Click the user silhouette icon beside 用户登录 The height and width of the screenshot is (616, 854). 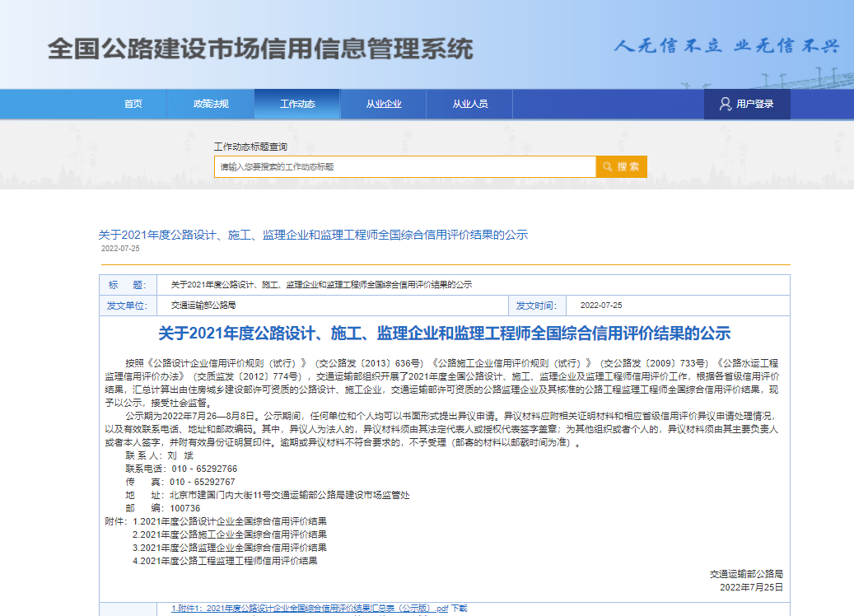[725, 104]
